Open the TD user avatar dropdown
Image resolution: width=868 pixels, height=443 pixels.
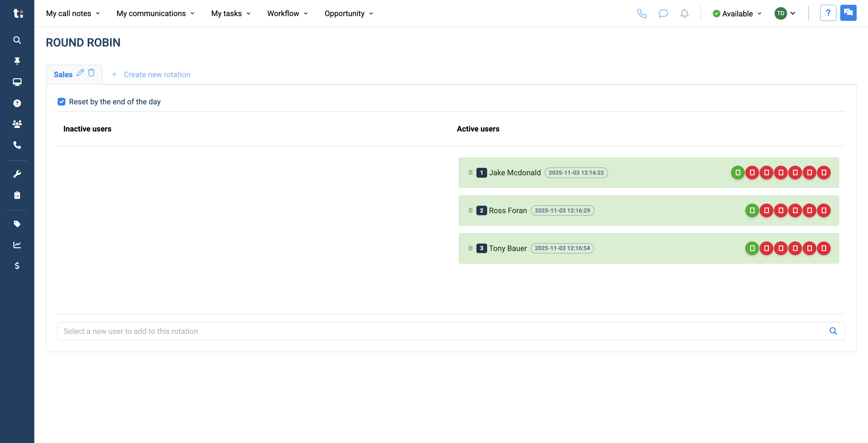(785, 13)
